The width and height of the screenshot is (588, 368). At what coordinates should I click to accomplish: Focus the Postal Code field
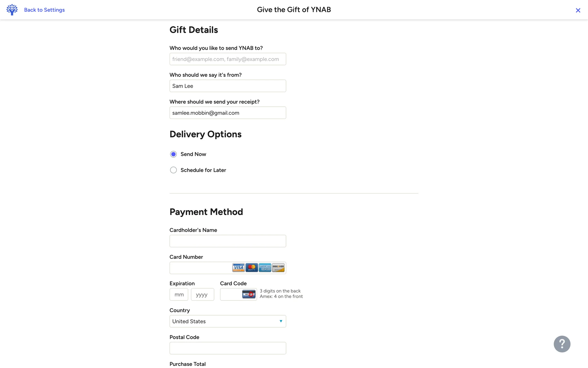[228, 348]
